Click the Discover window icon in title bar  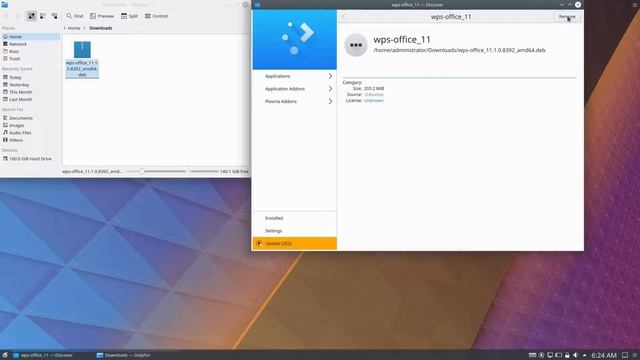[x=257, y=4]
